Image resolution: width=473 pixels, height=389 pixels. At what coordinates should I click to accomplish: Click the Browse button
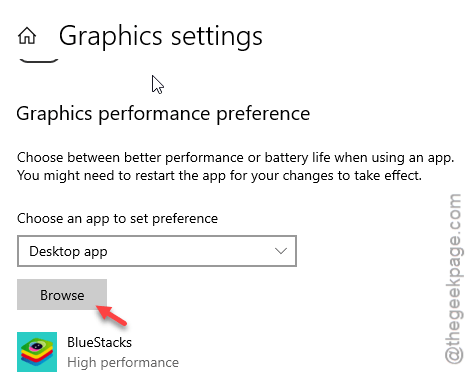pos(62,295)
